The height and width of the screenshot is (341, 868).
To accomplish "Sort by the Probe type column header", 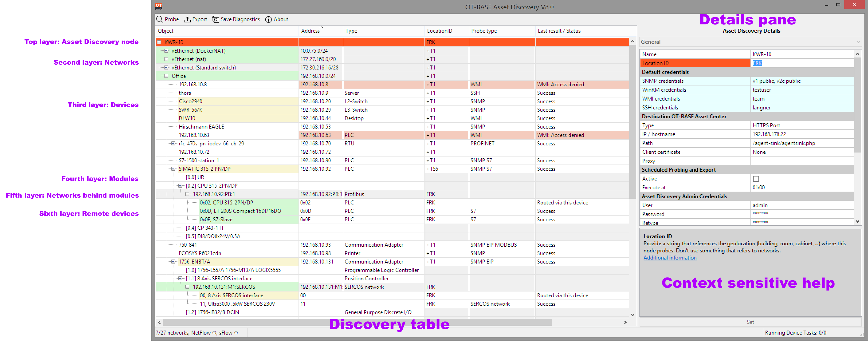I will pyautogui.click(x=502, y=31).
